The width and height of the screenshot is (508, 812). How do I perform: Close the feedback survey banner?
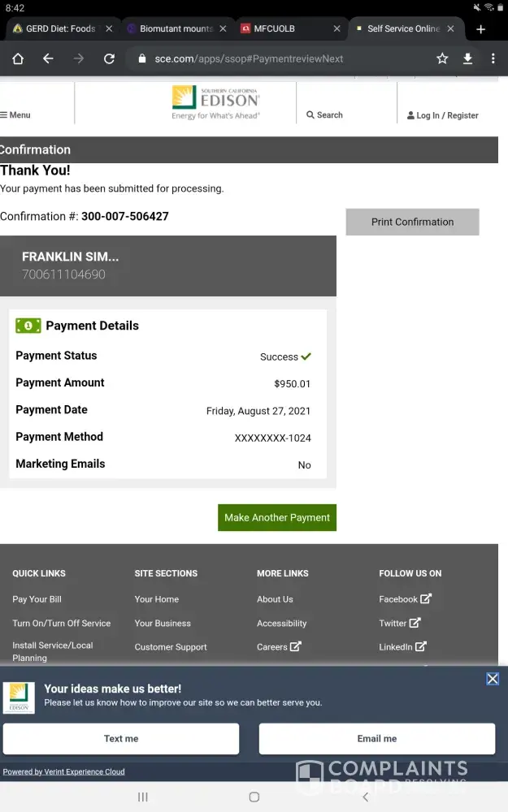pos(493,679)
